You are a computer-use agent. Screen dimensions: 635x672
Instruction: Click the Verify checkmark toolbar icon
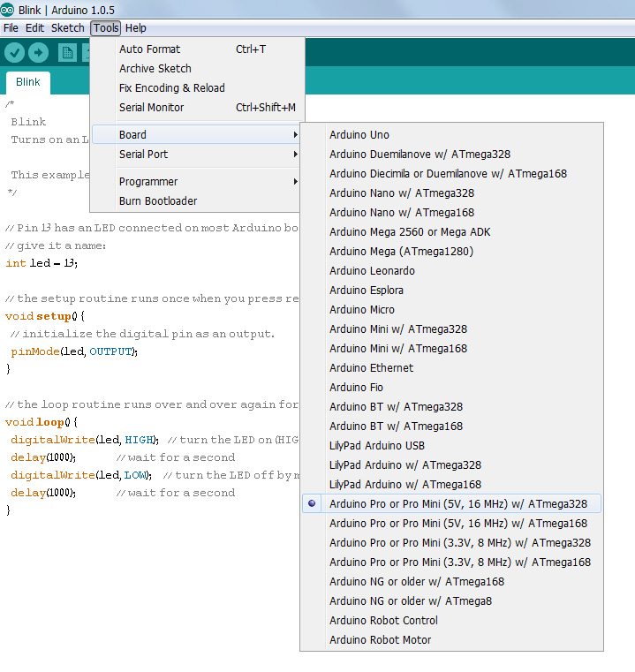(x=15, y=53)
